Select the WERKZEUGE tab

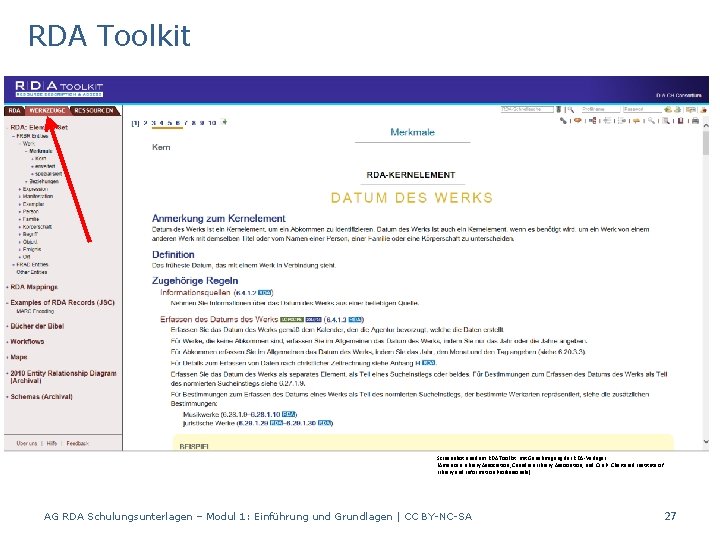(47, 111)
